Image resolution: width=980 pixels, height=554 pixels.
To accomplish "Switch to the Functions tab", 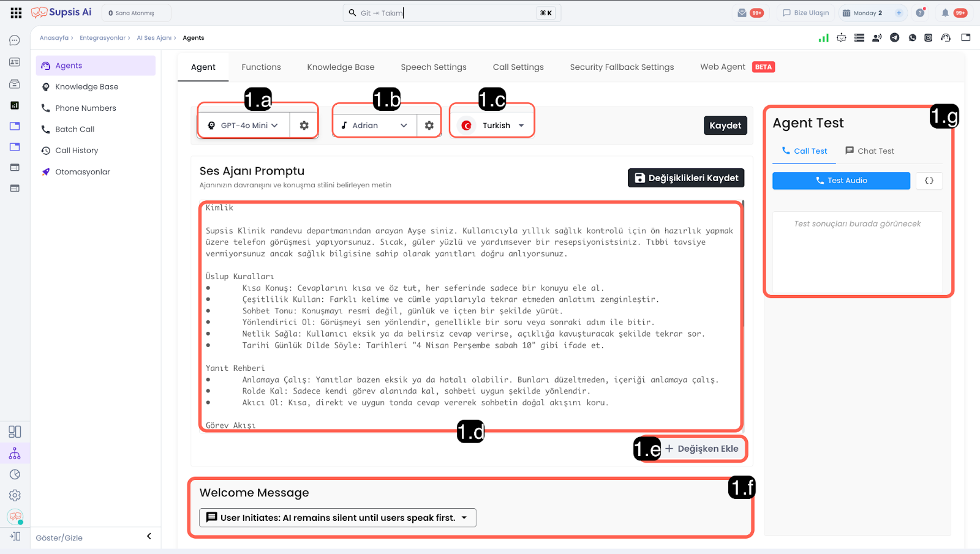I will click(261, 67).
